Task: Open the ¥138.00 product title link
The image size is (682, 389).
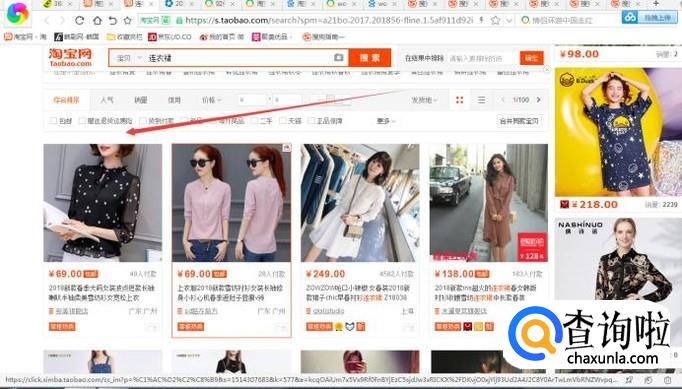Action: tap(485, 292)
